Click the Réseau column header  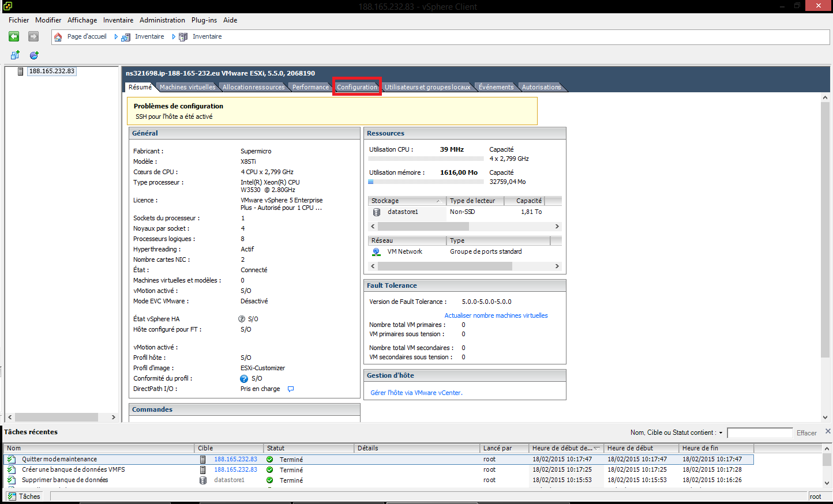click(x=407, y=240)
